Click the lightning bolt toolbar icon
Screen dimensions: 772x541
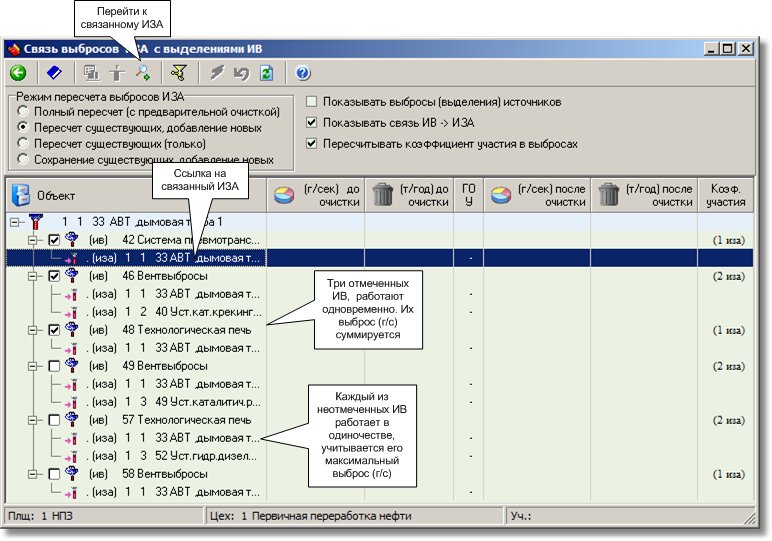pyautogui.click(x=217, y=72)
